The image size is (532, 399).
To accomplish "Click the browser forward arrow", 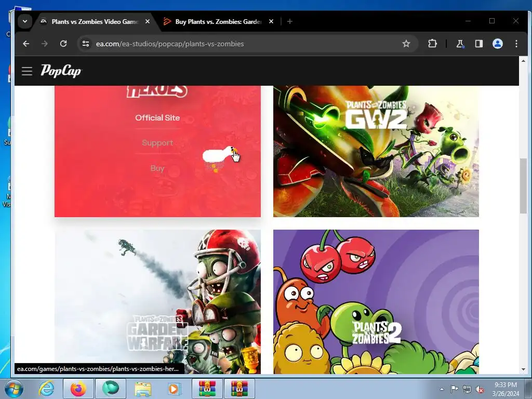I will tap(45, 44).
